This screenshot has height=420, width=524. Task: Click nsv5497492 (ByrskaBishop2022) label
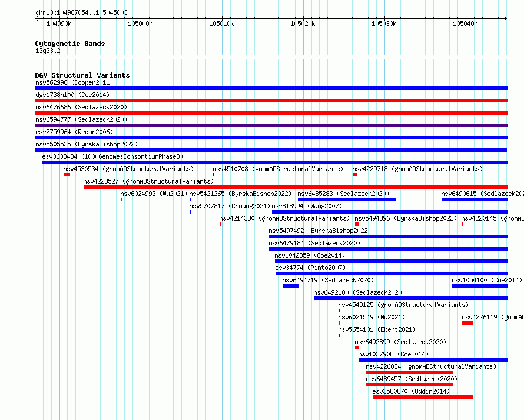[x=320, y=231]
